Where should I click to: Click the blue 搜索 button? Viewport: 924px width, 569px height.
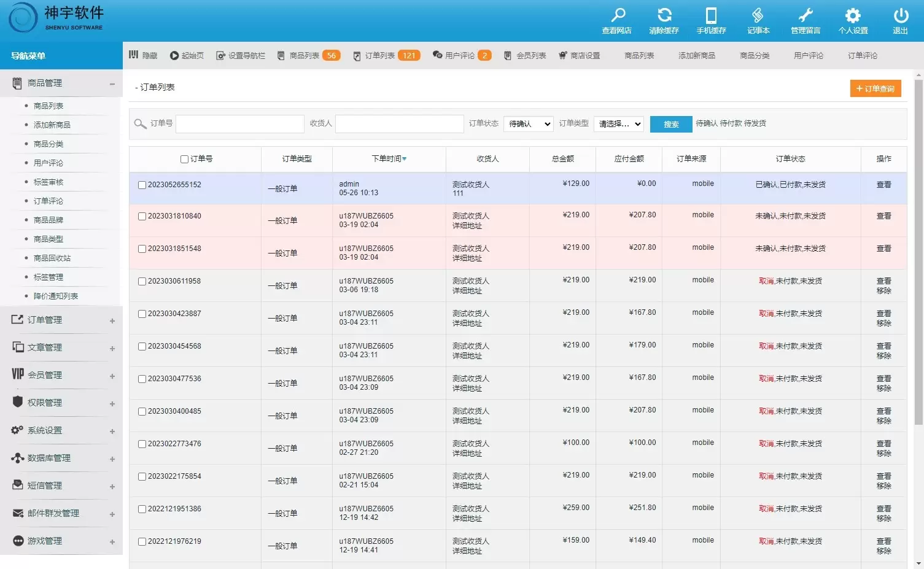[671, 125]
